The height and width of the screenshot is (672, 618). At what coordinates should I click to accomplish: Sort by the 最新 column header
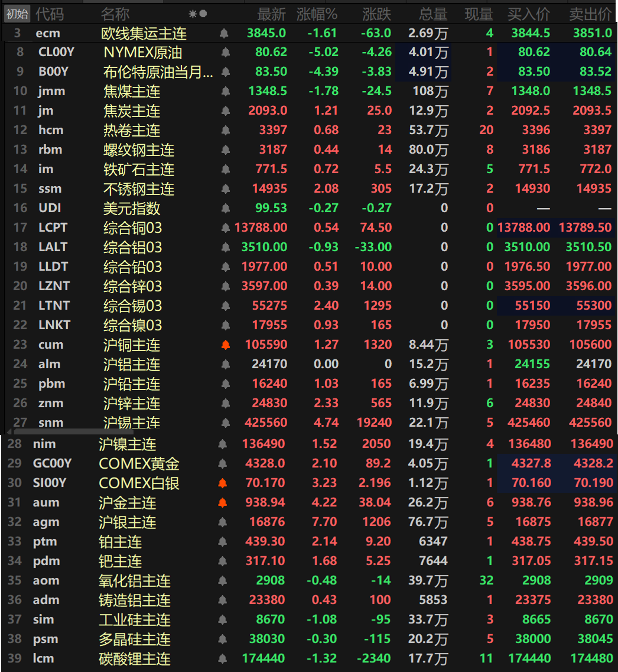(x=272, y=14)
